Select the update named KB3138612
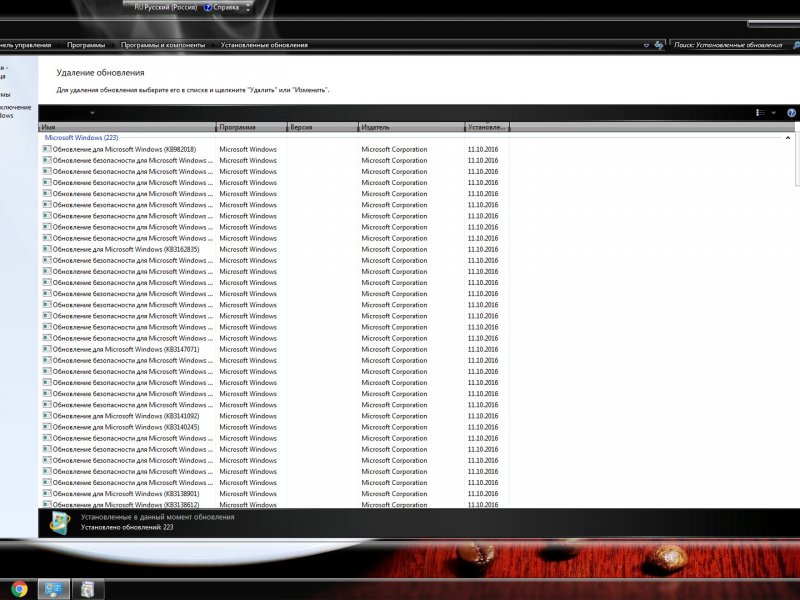800x600 pixels. click(126, 505)
